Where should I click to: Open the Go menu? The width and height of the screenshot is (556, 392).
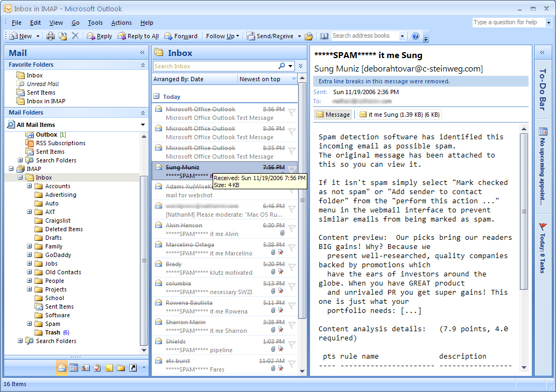[x=75, y=23]
